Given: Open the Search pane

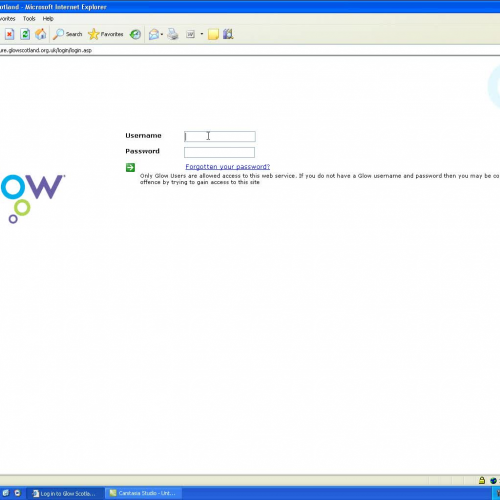Looking at the screenshot, I should (x=68, y=34).
